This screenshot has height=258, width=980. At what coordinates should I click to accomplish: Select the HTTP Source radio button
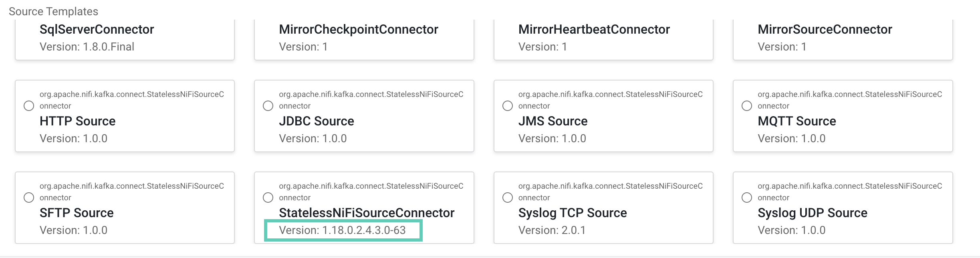click(29, 106)
